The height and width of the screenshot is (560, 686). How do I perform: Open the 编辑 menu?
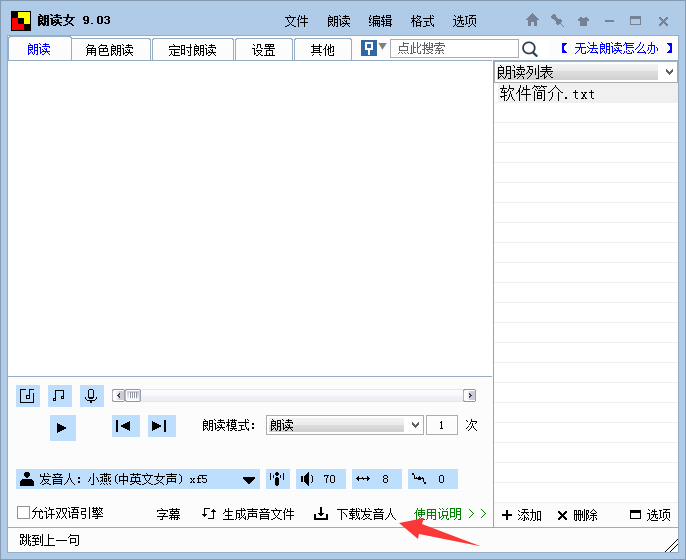[380, 21]
